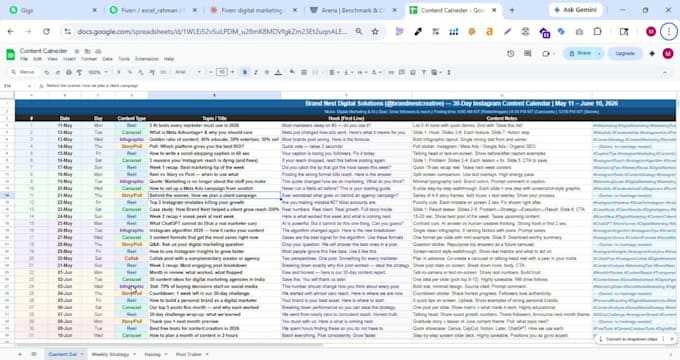The image size is (680, 360).
Task: Open all sheets list icon
Action: click(33, 354)
